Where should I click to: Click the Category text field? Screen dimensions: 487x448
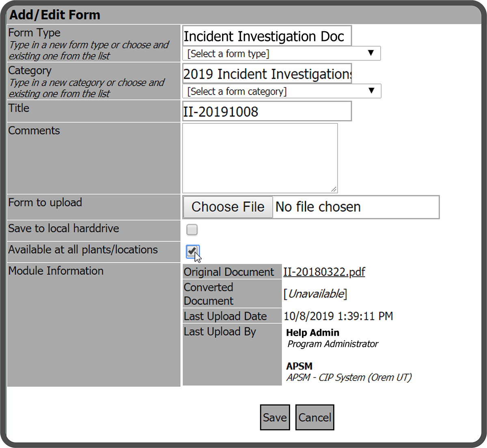coord(267,74)
